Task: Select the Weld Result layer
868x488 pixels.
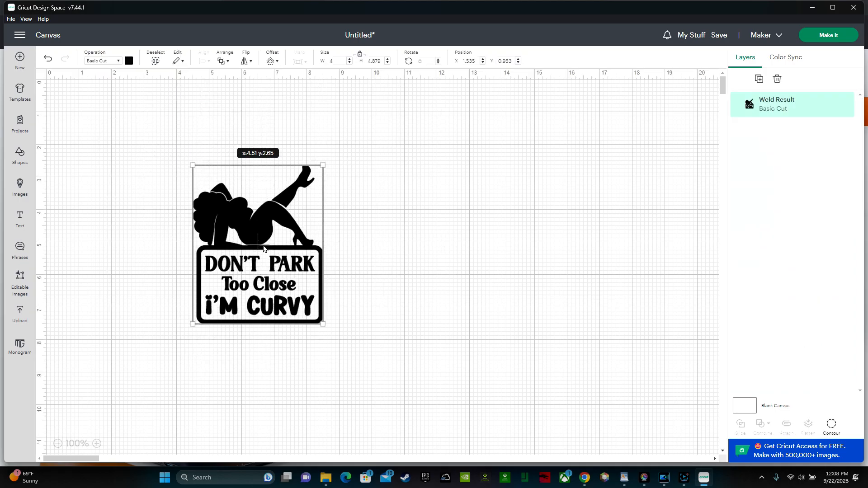Action: point(792,104)
